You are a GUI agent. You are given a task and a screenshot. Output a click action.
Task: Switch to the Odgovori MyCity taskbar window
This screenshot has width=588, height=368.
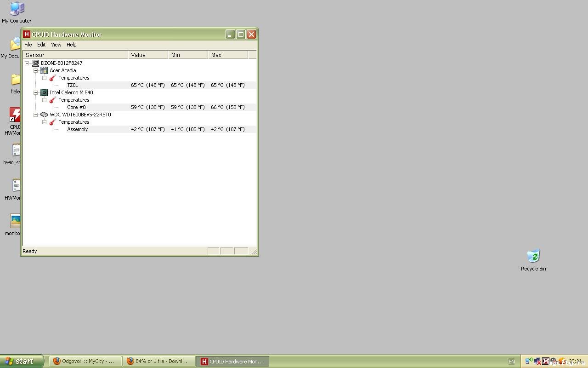pos(85,361)
